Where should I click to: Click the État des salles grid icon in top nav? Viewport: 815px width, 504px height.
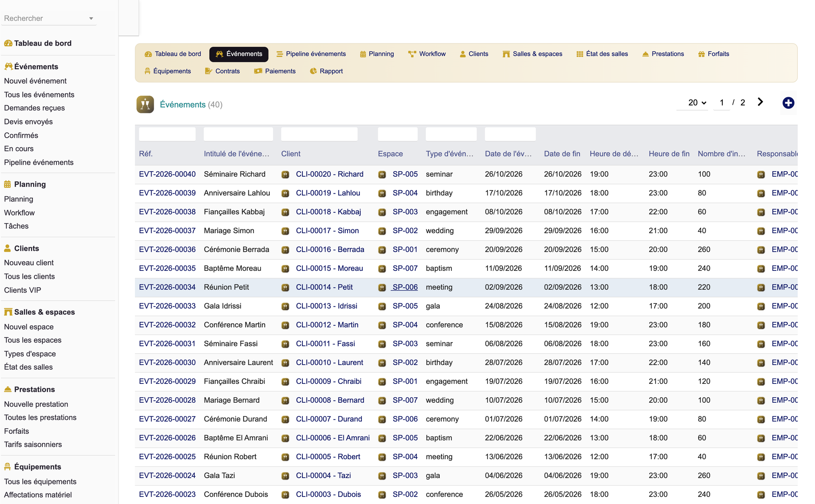click(x=580, y=54)
